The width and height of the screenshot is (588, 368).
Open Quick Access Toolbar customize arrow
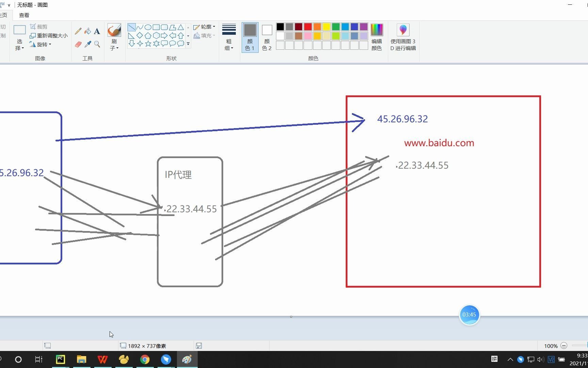[x=9, y=5]
